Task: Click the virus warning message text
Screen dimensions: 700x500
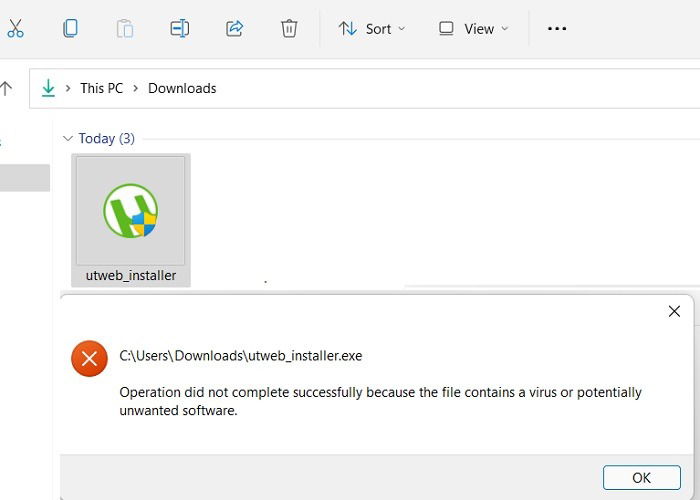Action: point(380,401)
